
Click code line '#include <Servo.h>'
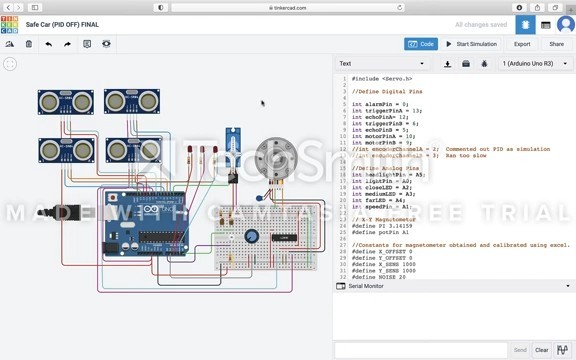(x=382, y=79)
